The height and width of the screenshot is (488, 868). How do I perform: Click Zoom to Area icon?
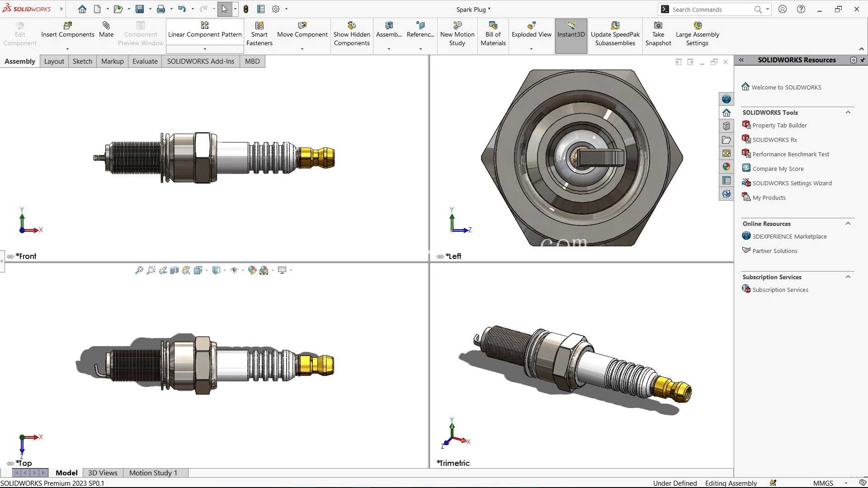151,270
